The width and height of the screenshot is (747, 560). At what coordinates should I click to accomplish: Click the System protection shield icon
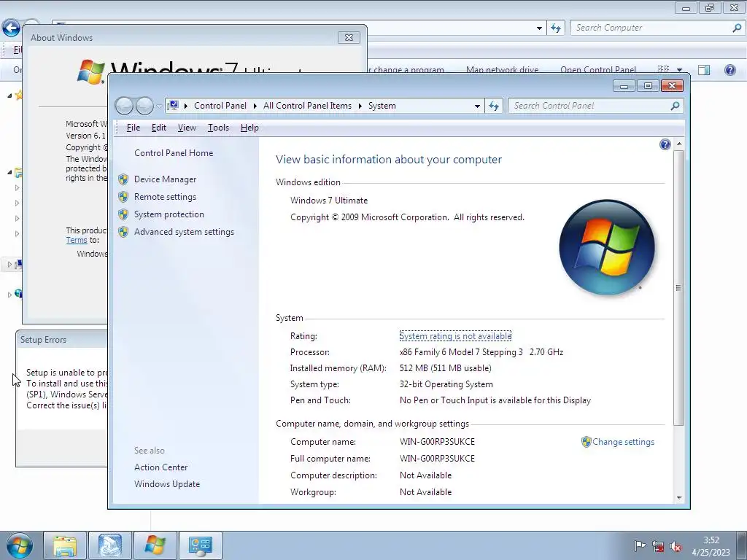point(123,214)
